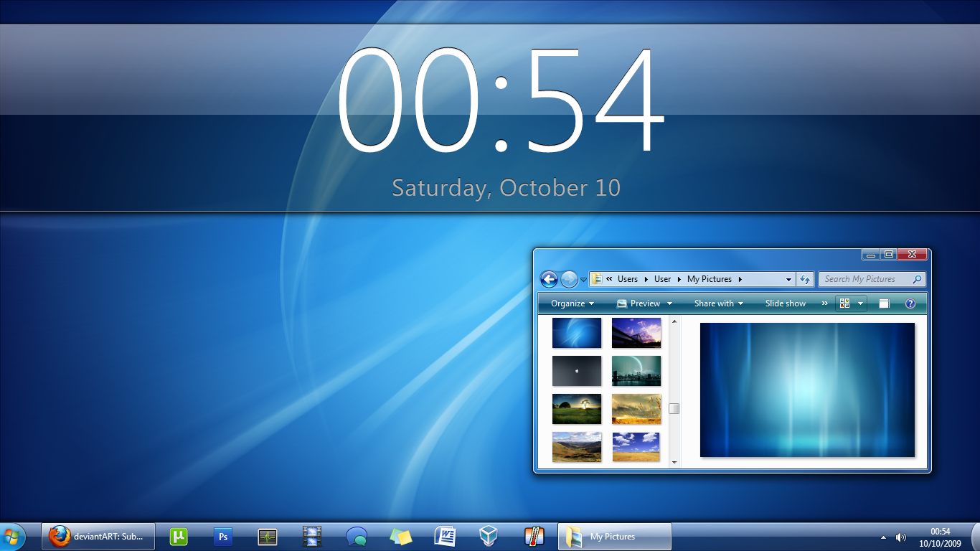Expand the arrow after My Pictures breadcrumb
Viewport: 980px width, 551px height.
pos(740,279)
